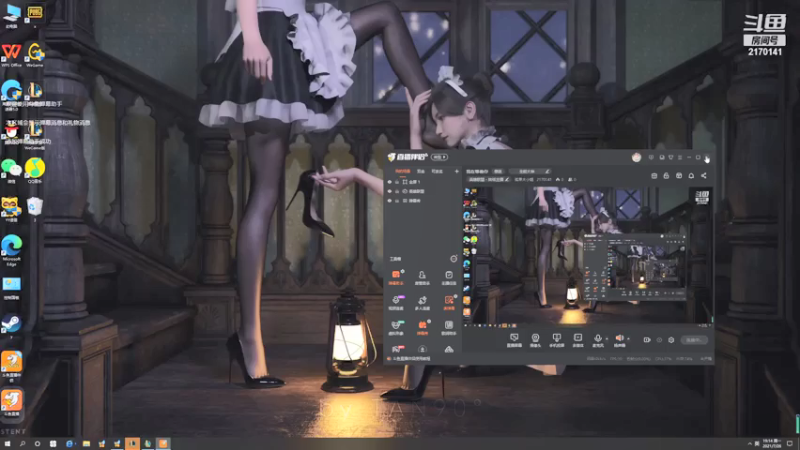The image size is (800, 450).
Task: Select the first orange scene tab
Action: [x=402, y=171]
